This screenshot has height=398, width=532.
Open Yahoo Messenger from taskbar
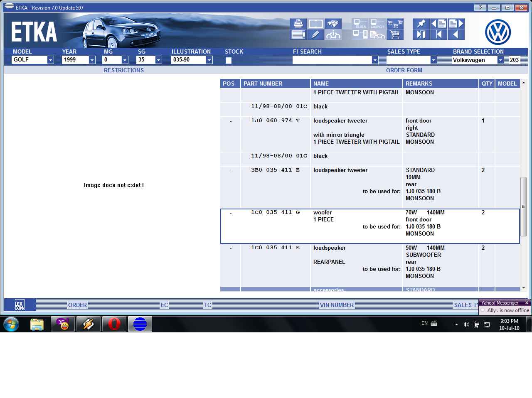pos(63,324)
